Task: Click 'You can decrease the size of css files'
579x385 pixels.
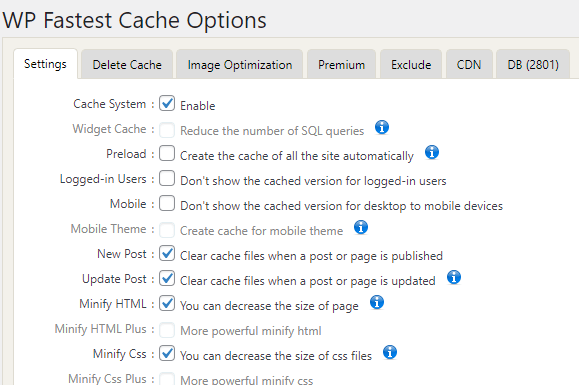Action: [276, 356]
